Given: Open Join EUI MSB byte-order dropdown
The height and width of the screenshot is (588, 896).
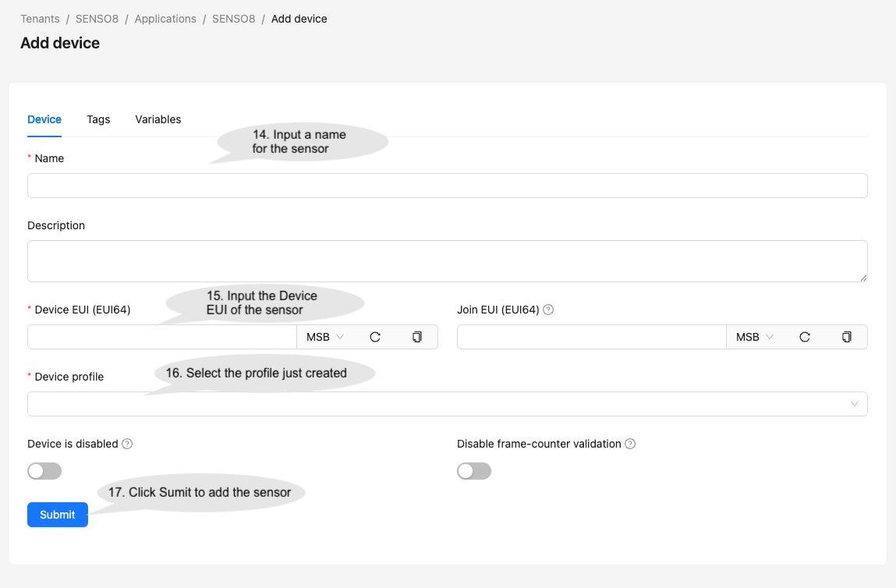Looking at the screenshot, I should pyautogui.click(x=755, y=337).
